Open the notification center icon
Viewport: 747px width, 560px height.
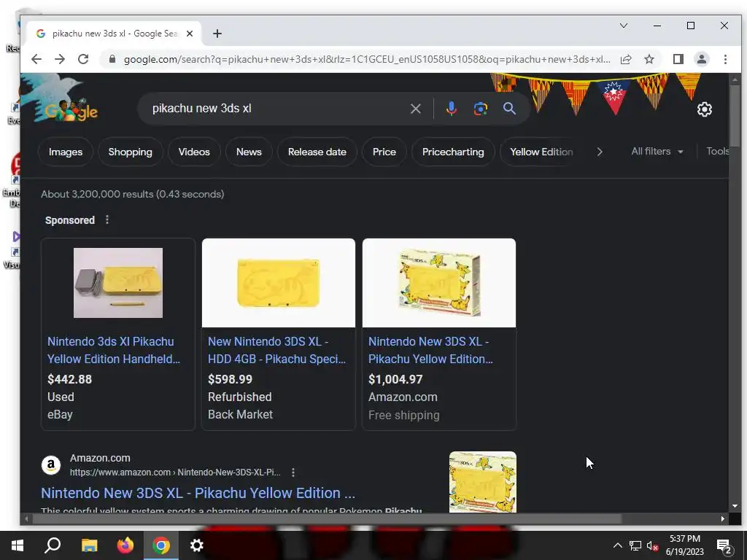coord(724,547)
